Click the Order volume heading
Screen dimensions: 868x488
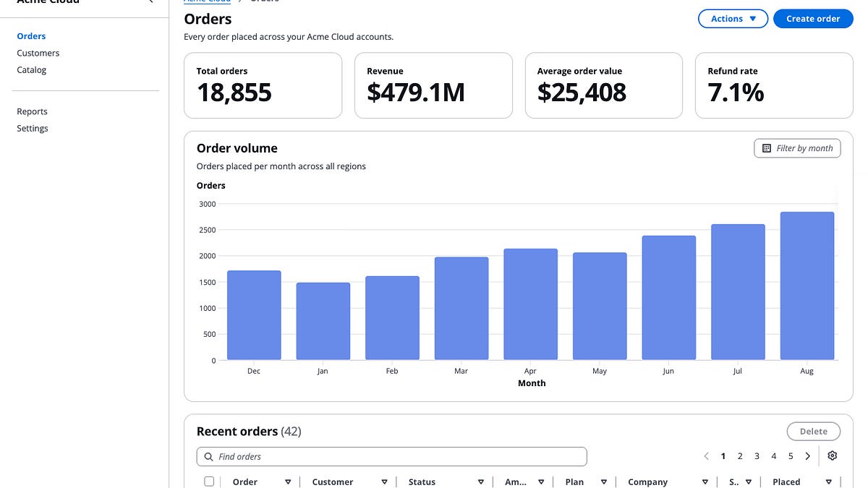coord(237,148)
